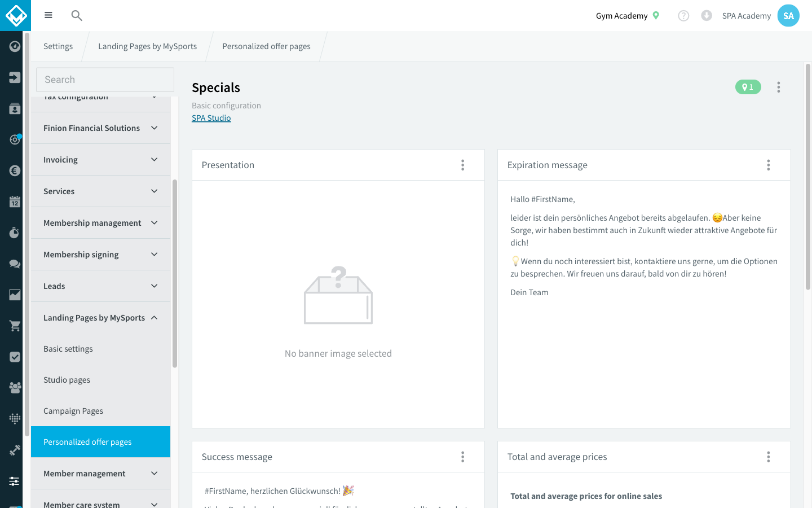Select Personalized offer pages in the sidebar
This screenshot has height=508, width=812.
[100, 442]
